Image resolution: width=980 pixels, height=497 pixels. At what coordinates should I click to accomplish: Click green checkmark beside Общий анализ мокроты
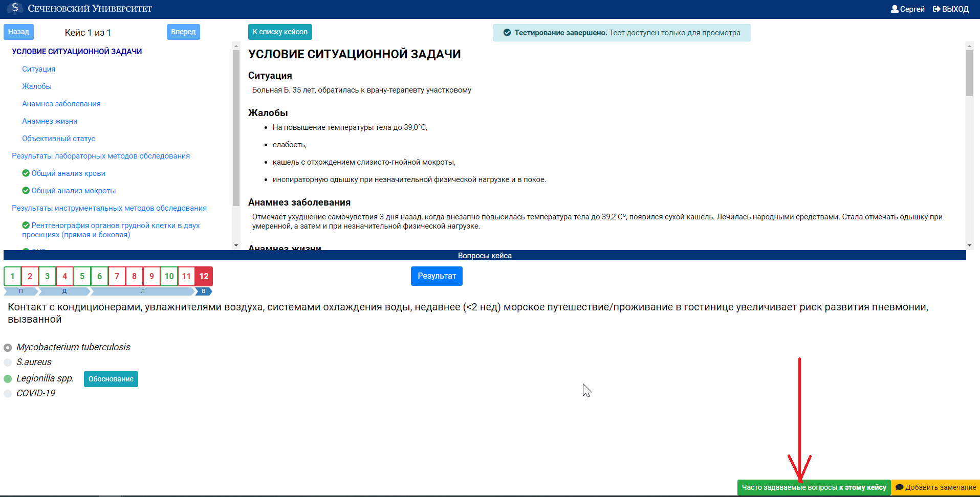coord(26,191)
